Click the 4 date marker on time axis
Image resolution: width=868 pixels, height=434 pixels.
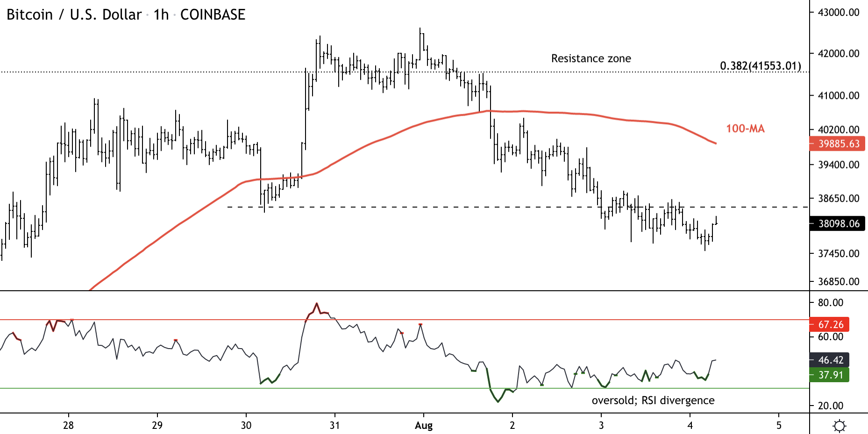pos(690,425)
